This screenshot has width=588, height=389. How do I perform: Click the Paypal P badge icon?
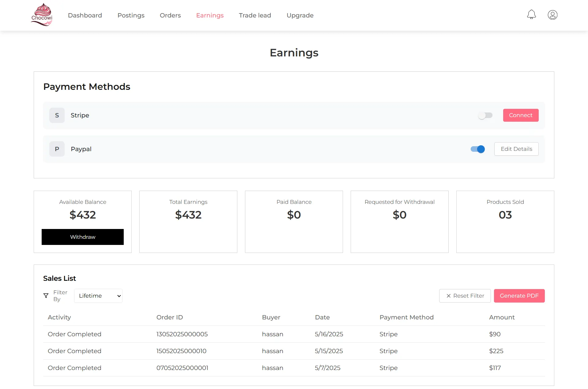coord(57,149)
